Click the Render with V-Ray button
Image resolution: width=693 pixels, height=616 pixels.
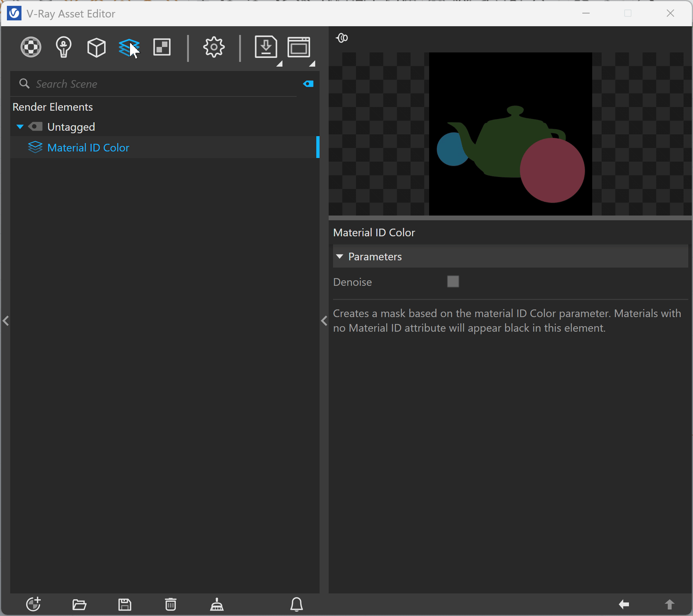266,47
